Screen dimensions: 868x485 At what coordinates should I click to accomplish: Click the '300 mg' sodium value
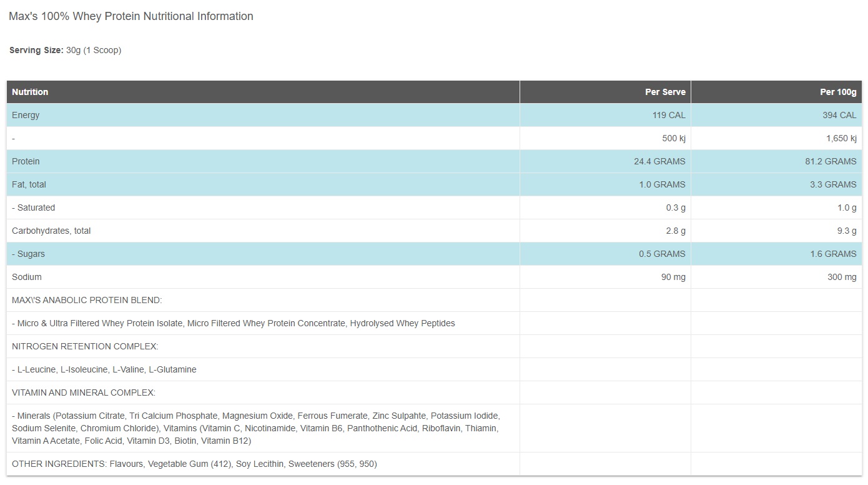pyautogui.click(x=842, y=277)
